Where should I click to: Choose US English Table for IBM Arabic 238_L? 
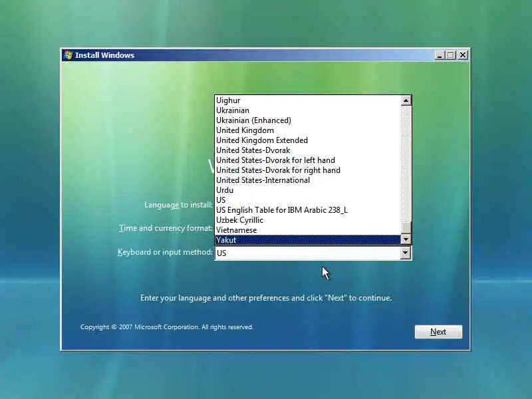307,210
